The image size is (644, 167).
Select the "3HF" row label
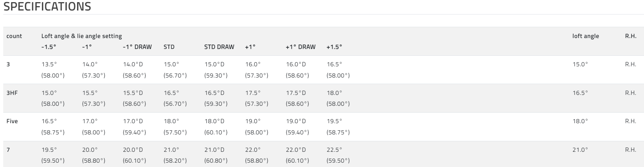[12, 93]
